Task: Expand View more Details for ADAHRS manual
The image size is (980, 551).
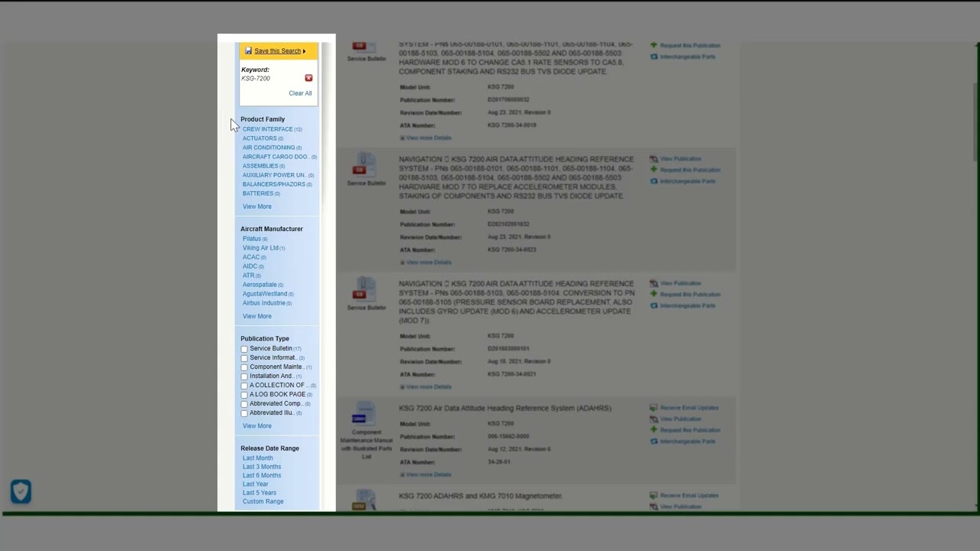Action: click(x=426, y=475)
